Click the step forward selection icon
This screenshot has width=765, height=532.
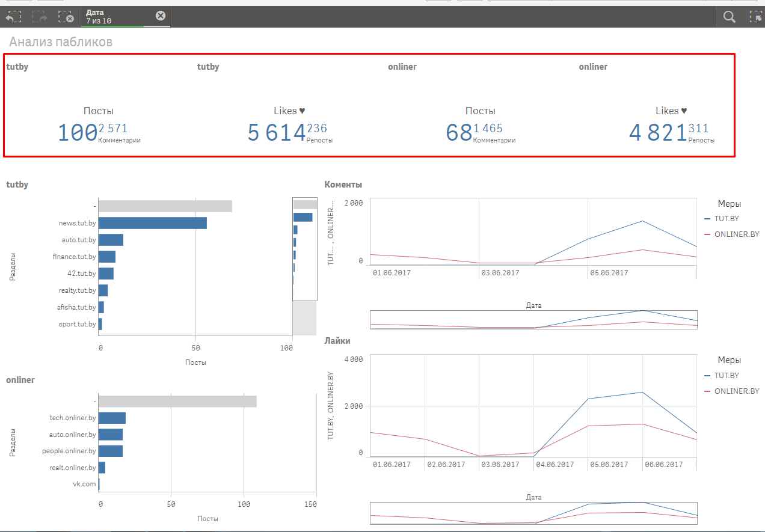click(x=40, y=17)
